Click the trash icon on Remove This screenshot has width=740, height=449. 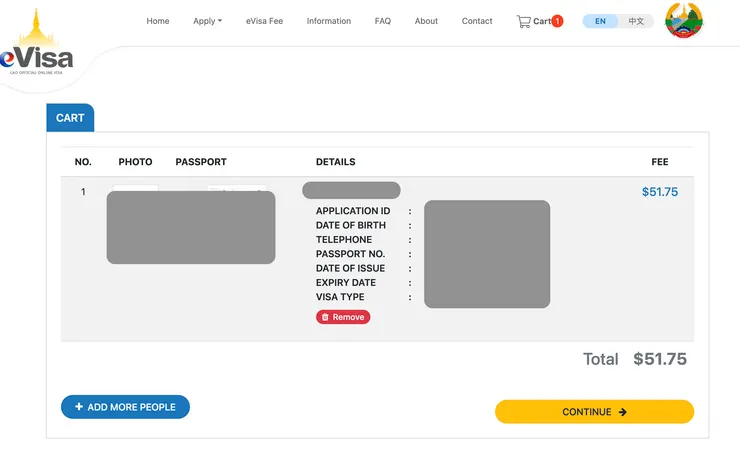coord(325,317)
